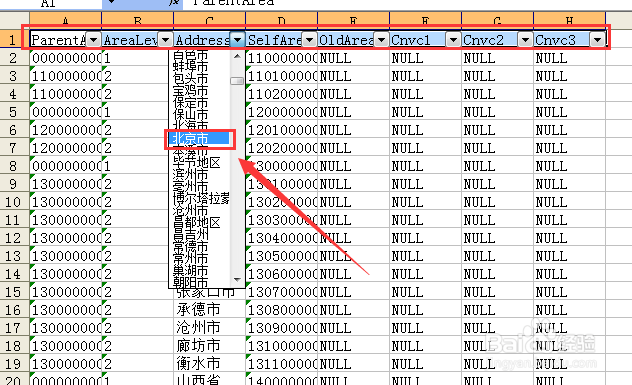Click the 沧州市 cell in row 17
The image size is (632, 385).
(x=210, y=328)
